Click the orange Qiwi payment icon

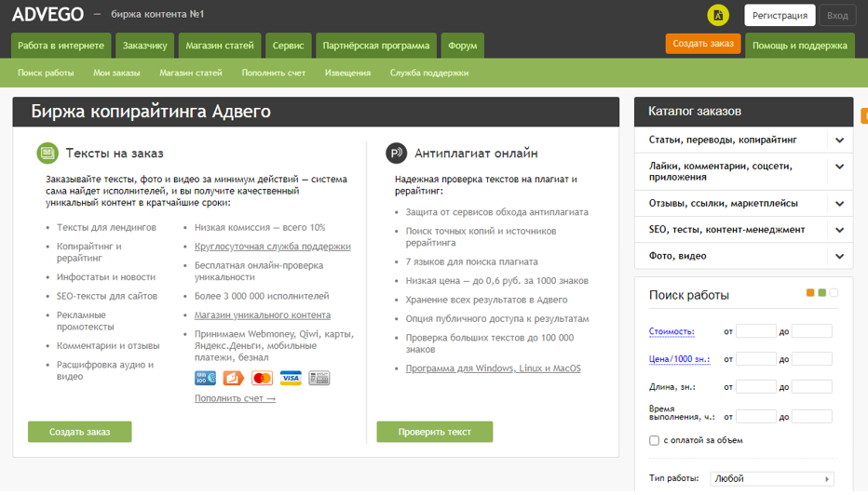click(233, 379)
